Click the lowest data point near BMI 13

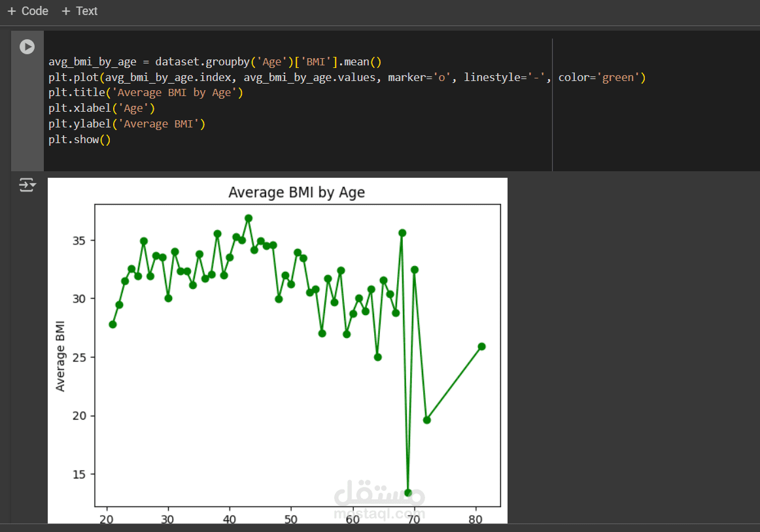408,493
